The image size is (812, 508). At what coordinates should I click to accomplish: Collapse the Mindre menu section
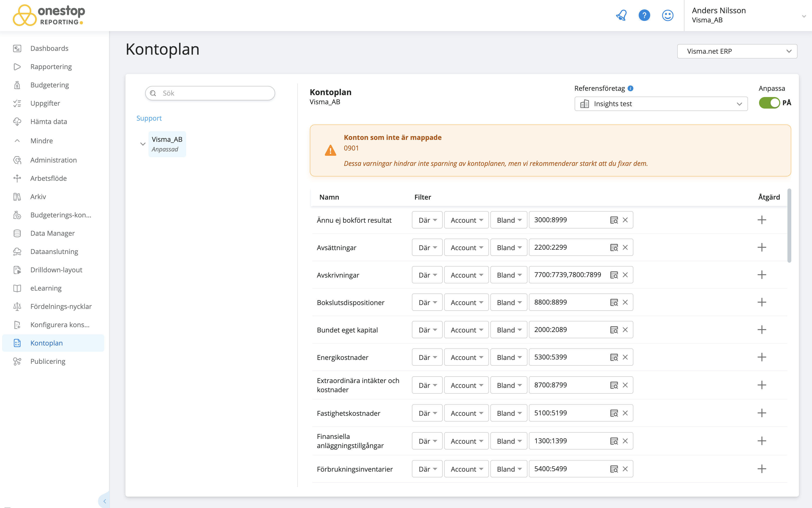[41, 141]
